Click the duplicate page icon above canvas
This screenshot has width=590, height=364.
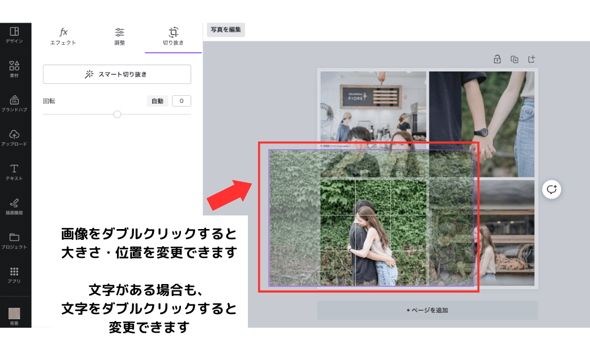(x=514, y=59)
